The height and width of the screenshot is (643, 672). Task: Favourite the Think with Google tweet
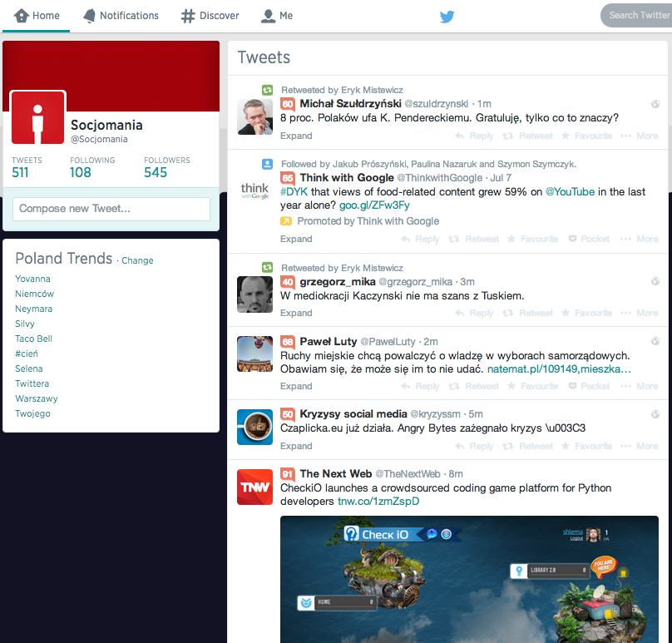pyautogui.click(x=533, y=240)
